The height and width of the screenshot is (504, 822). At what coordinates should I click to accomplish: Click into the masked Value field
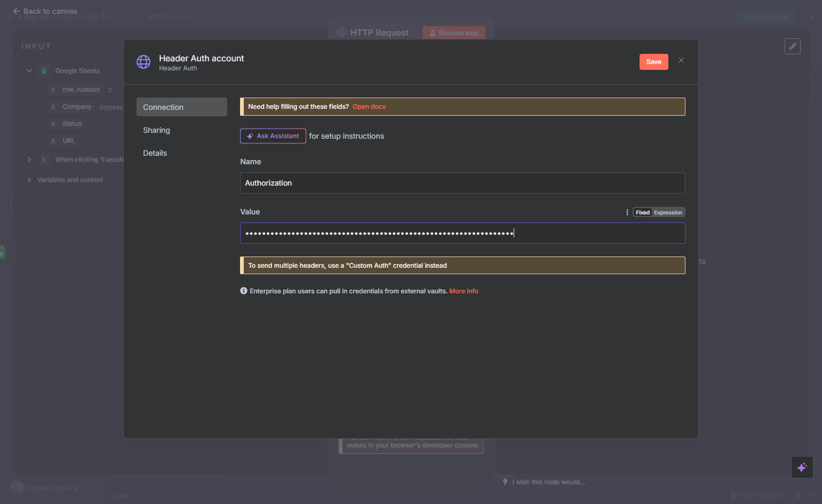point(462,233)
